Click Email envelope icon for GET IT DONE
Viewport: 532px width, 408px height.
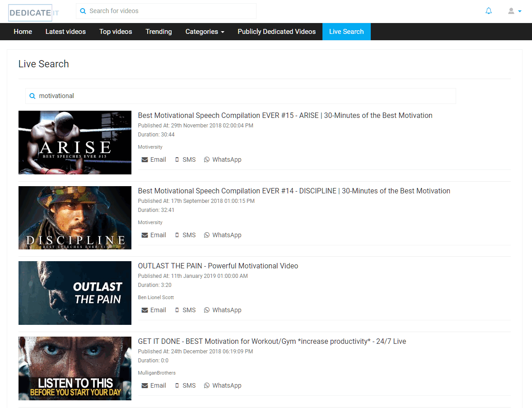click(145, 385)
